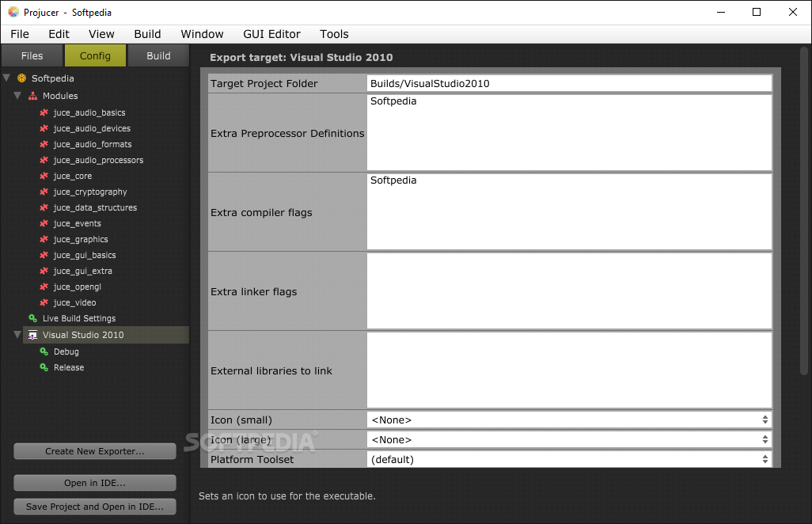812x524 pixels.
Task: Select the juce_audio_processors module icon
Action: click(x=44, y=160)
